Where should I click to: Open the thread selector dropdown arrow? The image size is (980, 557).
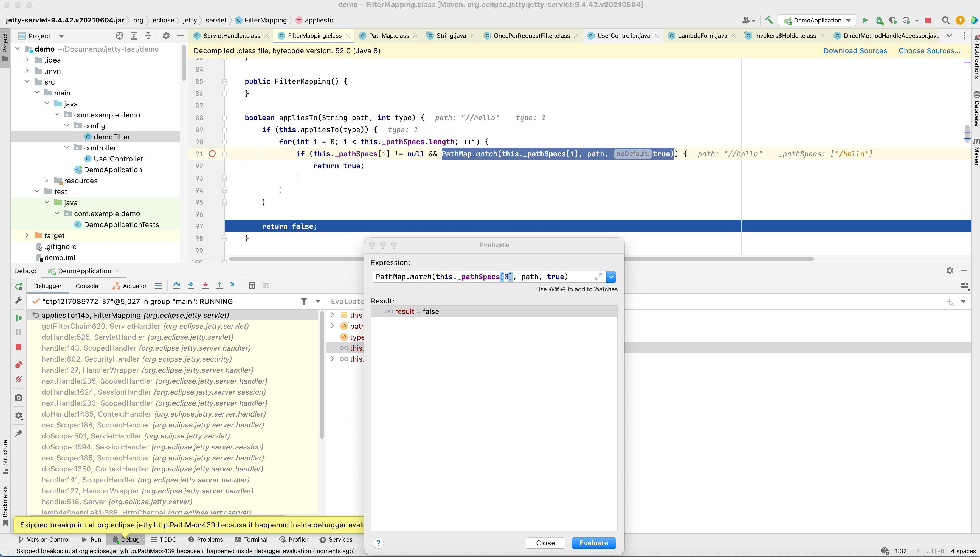[318, 302]
